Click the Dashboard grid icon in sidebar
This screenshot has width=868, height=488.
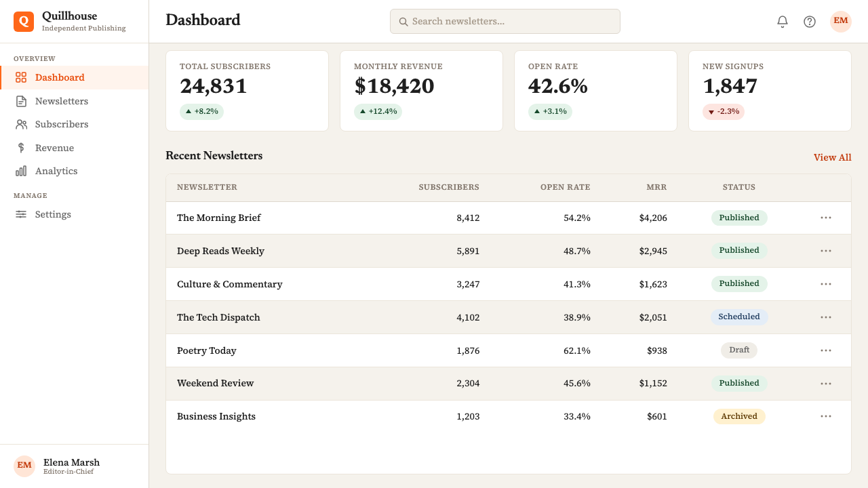click(21, 77)
